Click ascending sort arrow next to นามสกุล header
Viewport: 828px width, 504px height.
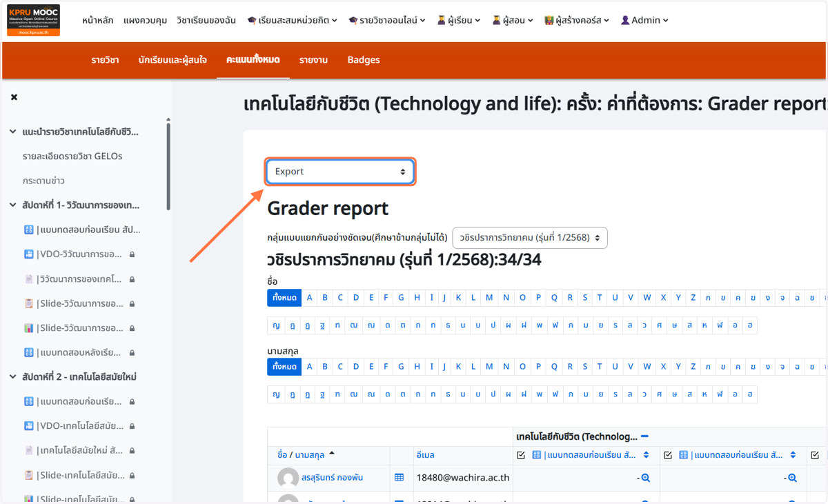pos(332,454)
